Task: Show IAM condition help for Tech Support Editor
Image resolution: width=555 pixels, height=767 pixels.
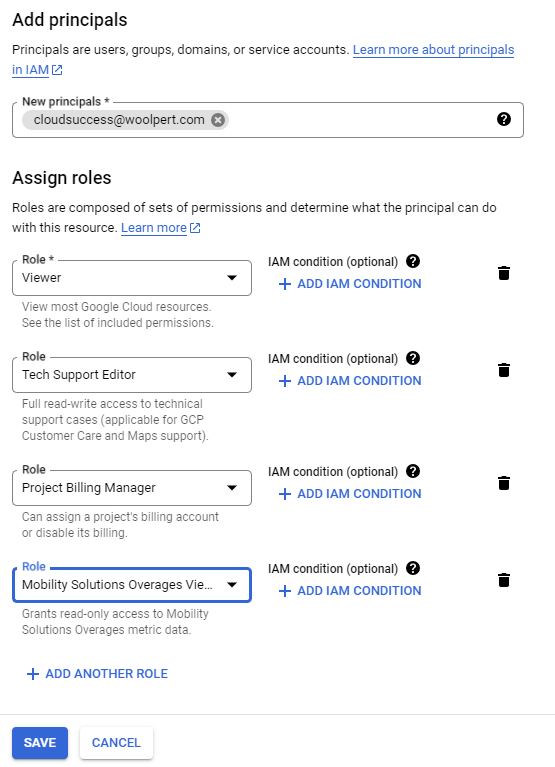Action: [413, 359]
